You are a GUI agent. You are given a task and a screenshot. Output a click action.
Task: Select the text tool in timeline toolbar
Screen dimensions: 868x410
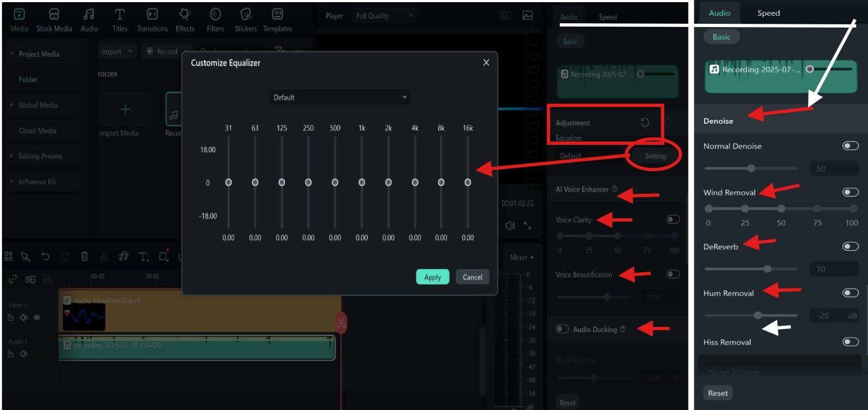tap(143, 257)
